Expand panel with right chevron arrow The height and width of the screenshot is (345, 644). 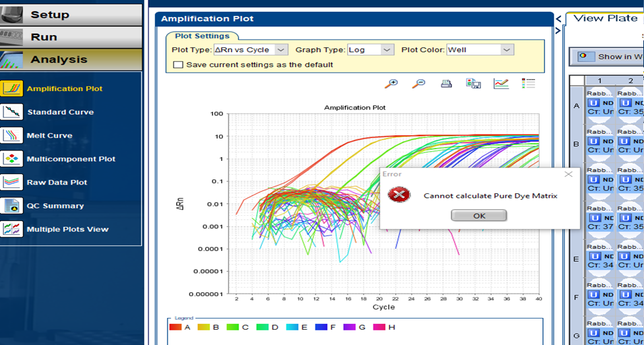tap(558, 31)
